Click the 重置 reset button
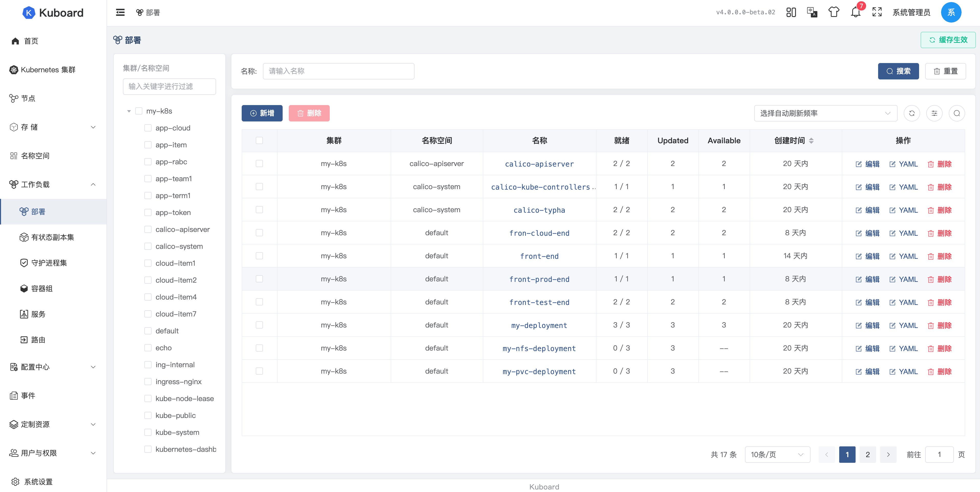Image resolution: width=980 pixels, height=492 pixels. (945, 71)
